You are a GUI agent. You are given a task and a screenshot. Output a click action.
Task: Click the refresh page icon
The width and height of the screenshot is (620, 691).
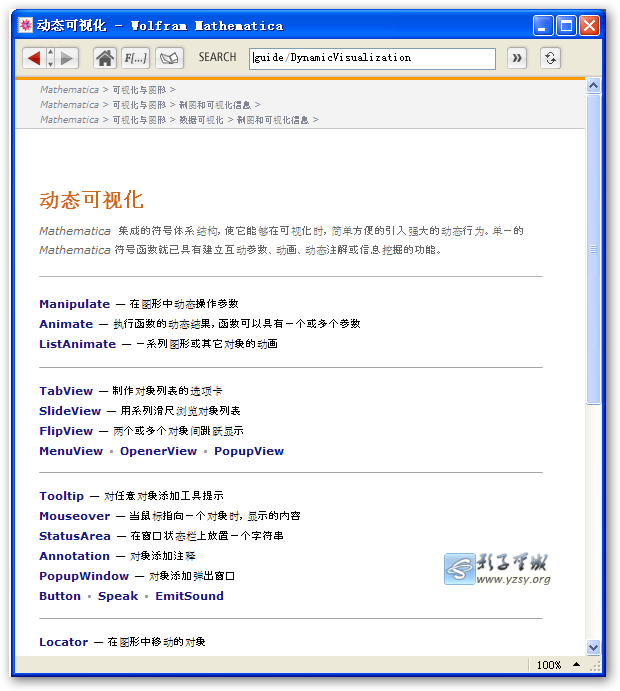tap(550, 58)
